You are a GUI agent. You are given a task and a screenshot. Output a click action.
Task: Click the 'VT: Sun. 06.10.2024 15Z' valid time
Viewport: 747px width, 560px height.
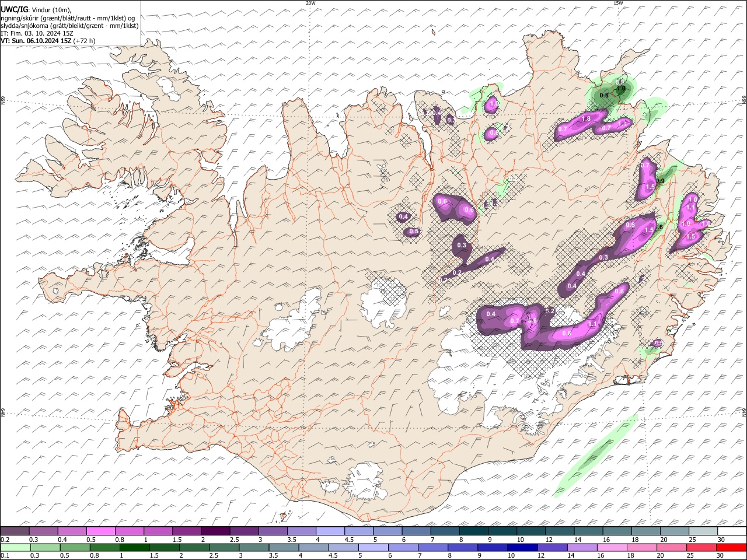pos(36,41)
